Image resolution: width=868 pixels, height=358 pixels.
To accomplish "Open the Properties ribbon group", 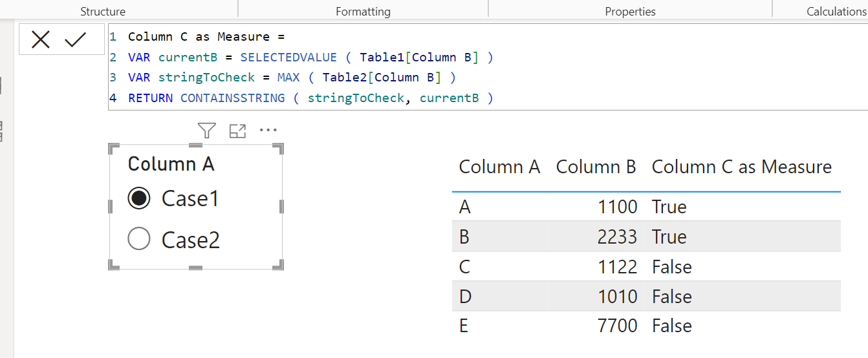I will click(x=630, y=11).
